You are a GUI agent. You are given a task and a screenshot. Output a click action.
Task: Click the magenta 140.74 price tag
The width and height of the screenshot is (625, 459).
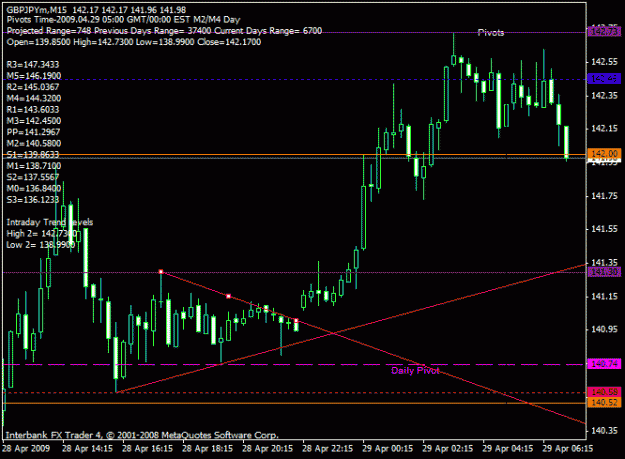(604, 363)
